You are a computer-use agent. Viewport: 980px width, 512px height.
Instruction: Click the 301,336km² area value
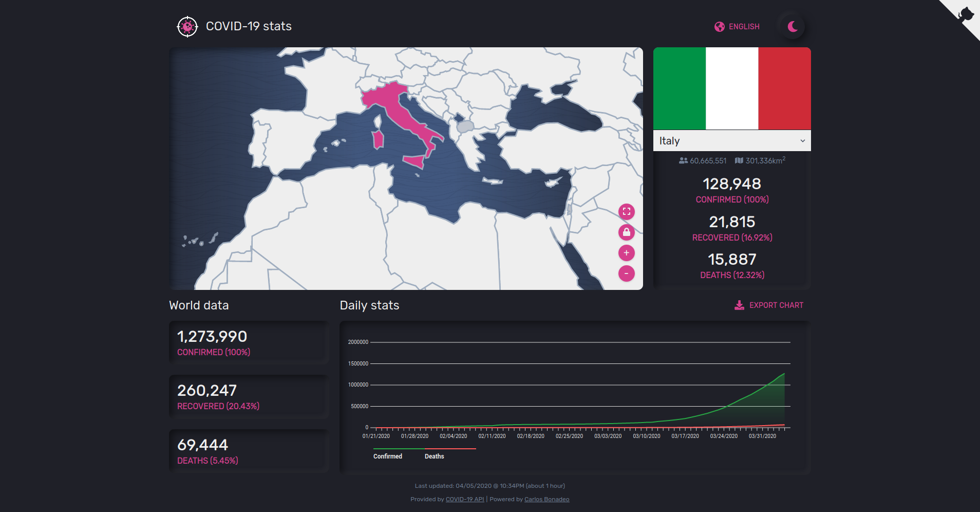click(765, 160)
